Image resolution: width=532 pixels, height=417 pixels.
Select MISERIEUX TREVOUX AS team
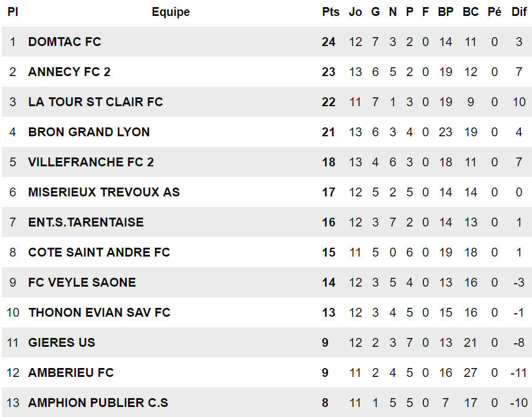tap(104, 192)
